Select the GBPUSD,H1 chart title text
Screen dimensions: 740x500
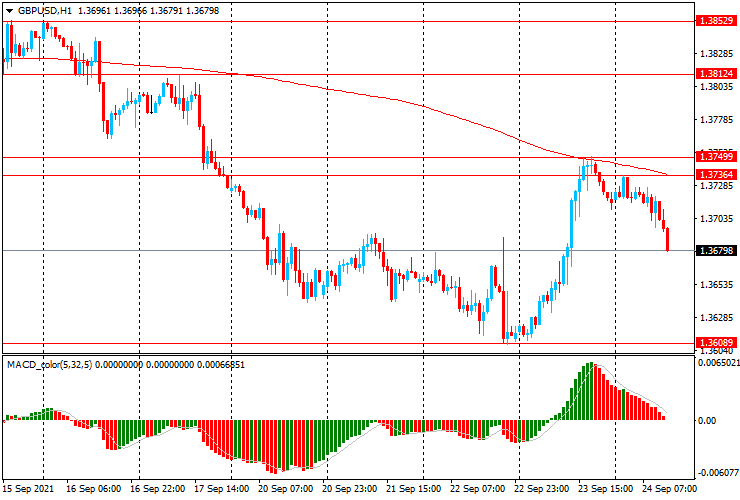(x=45, y=10)
